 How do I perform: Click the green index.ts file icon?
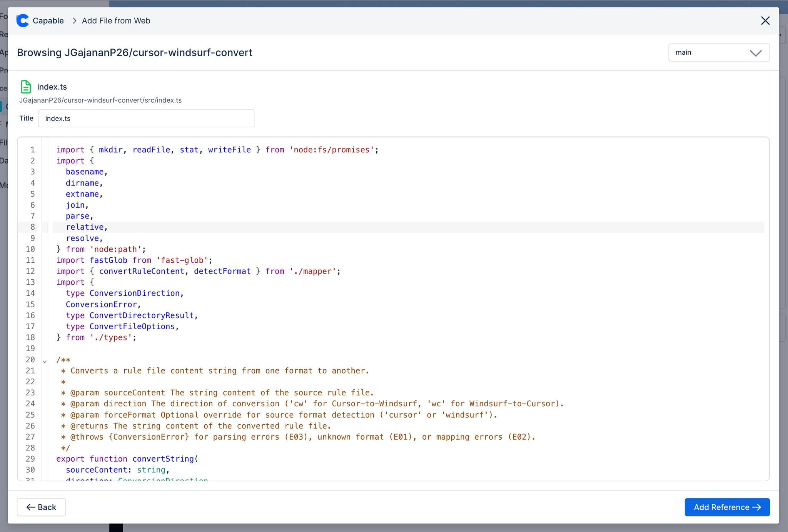coord(26,87)
